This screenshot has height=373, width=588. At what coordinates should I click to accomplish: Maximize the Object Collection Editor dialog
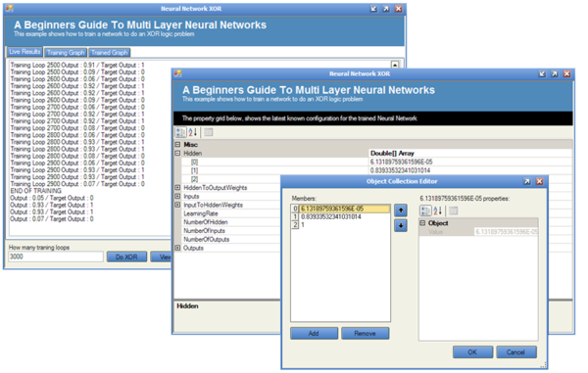[x=527, y=181]
